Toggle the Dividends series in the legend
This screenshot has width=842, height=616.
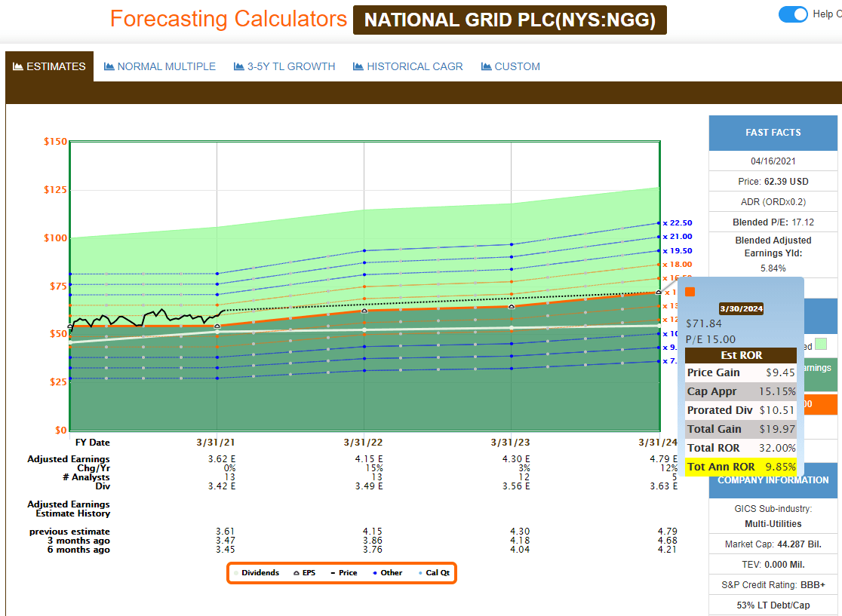(235, 573)
